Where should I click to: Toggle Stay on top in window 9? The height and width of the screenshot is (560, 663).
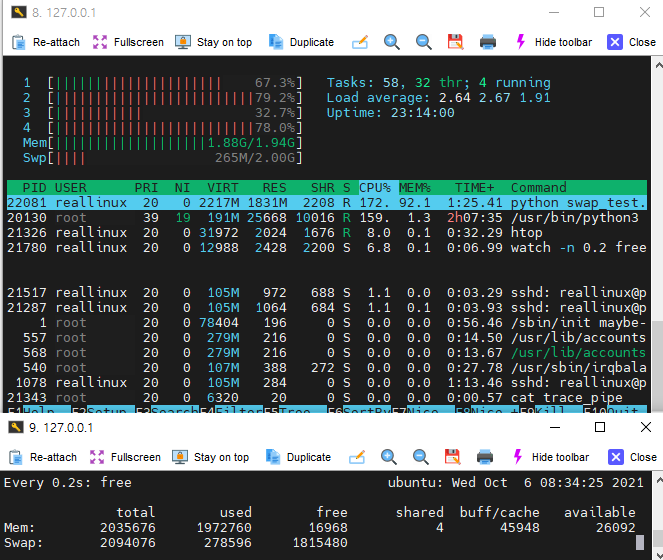[x=211, y=457]
